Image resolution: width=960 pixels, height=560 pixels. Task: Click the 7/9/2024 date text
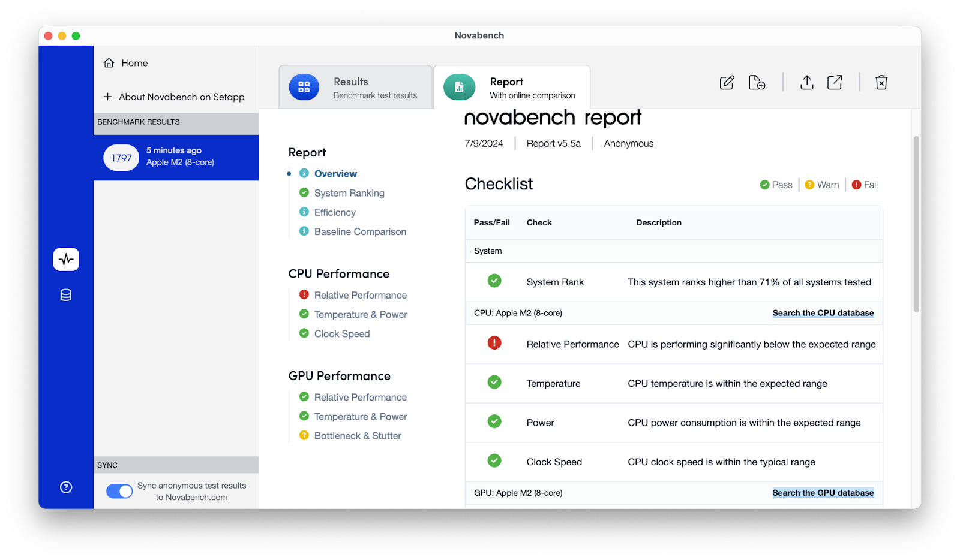click(484, 144)
